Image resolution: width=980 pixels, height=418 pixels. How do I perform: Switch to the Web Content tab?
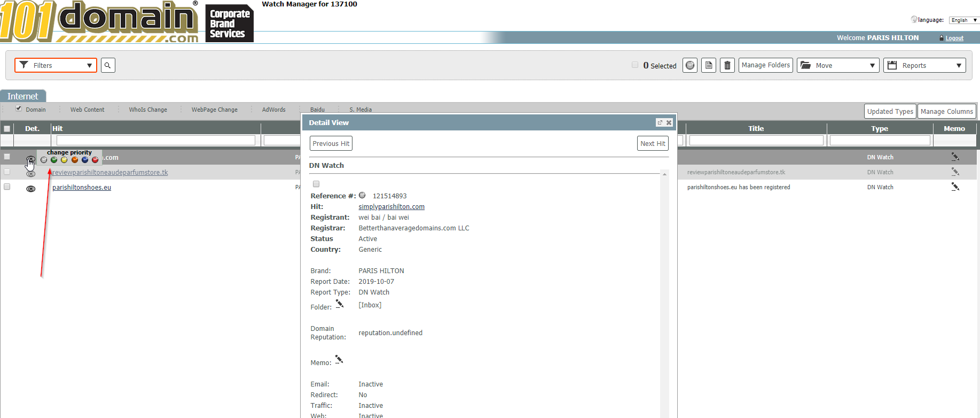(x=87, y=110)
